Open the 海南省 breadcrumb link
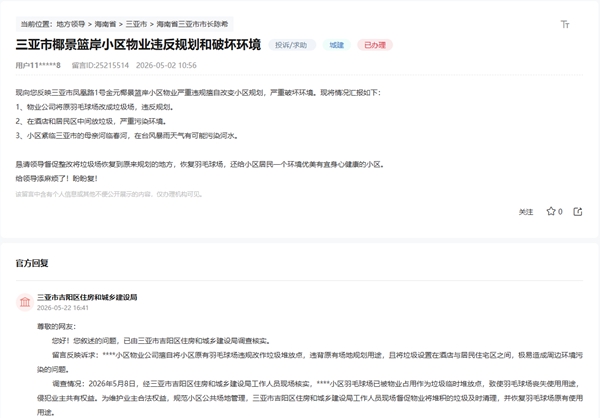Screen dimensions: 600x418 [x=105, y=24]
